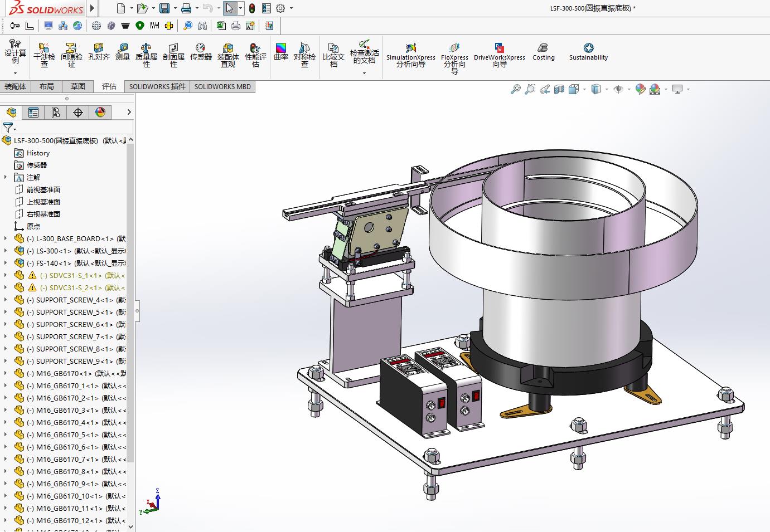Viewport: 770px width, 532px height.
Task: Expand the 注解 (Annotations) tree node
Action: coord(6,177)
